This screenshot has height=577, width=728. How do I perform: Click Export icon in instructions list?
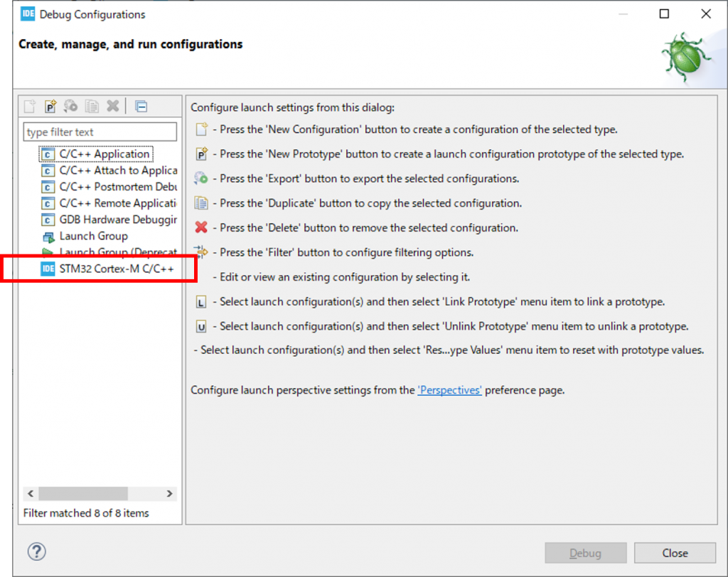(x=201, y=178)
